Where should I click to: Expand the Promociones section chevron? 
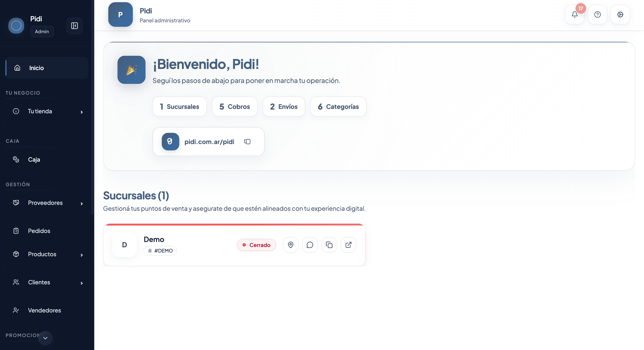(45, 338)
